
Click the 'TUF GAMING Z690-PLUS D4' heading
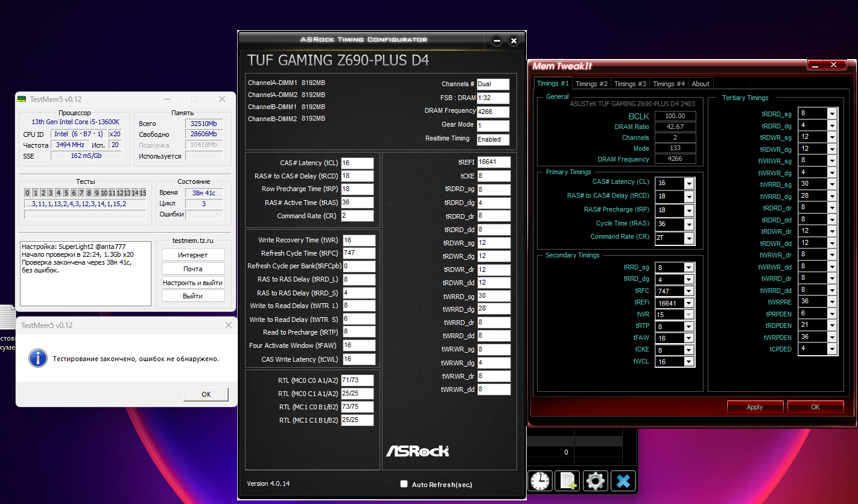pyautogui.click(x=338, y=60)
